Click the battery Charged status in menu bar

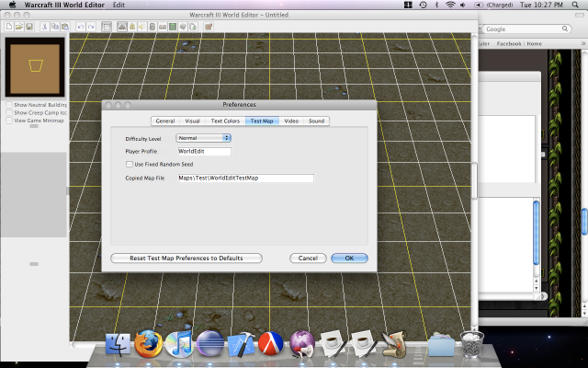pyautogui.click(x=494, y=5)
